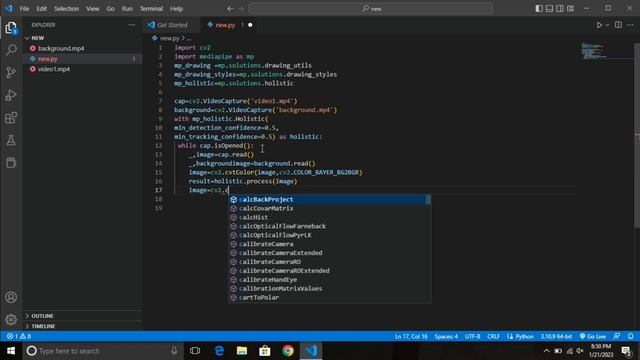Change line endings via CRLF

tap(493, 336)
